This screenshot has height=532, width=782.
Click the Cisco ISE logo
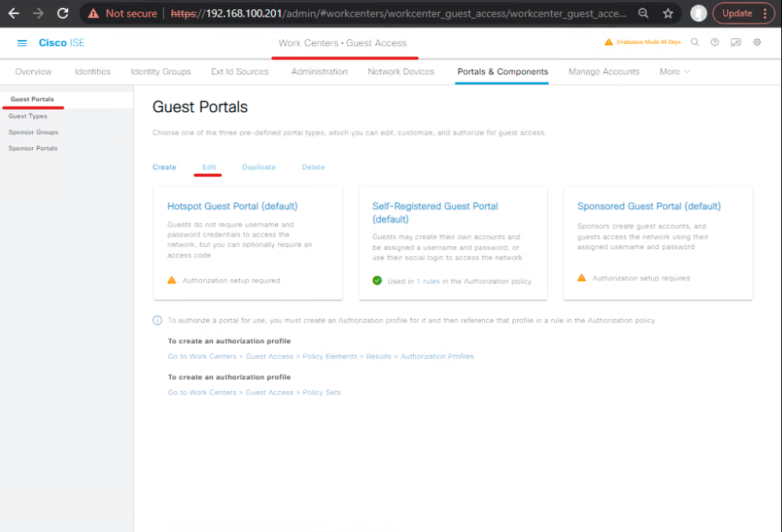point(61,43)
